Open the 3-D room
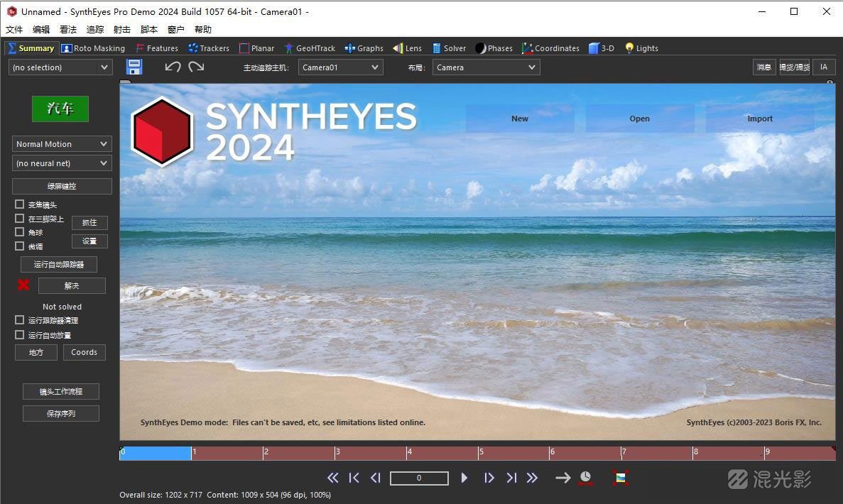This screenshot has width=843, height=504. (602, 48)
